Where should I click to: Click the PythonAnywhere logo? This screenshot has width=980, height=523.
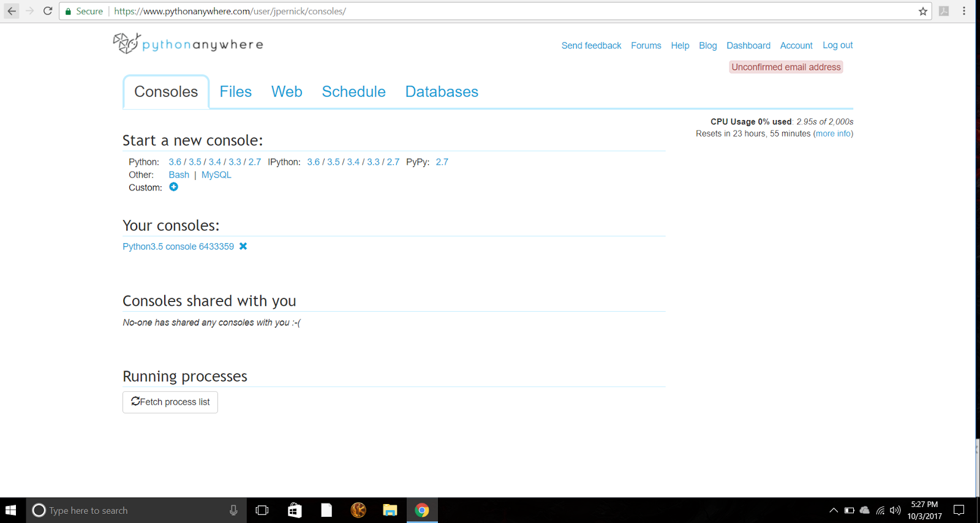click(x=188, y=43)
